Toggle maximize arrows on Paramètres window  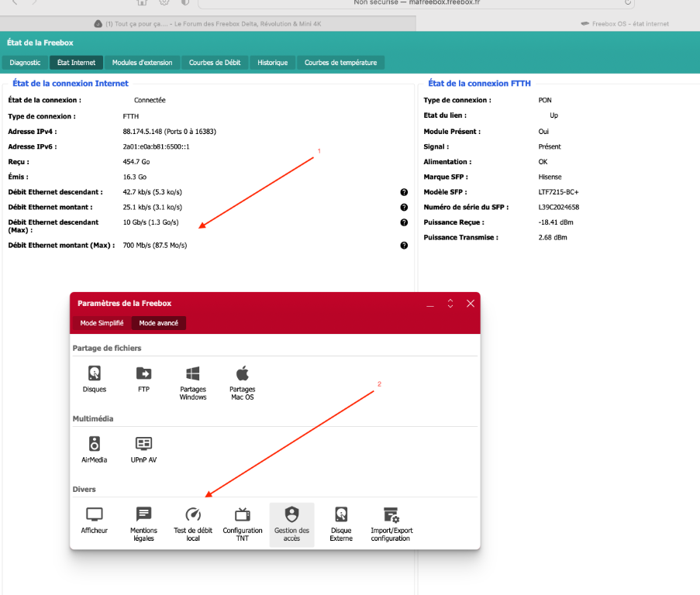click(450, 304)
